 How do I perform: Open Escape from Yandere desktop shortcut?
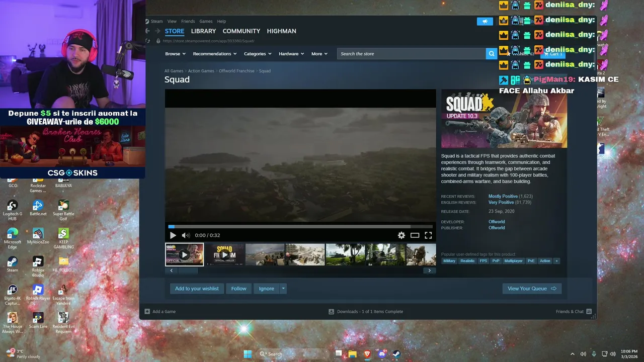(x=63, y=295)
